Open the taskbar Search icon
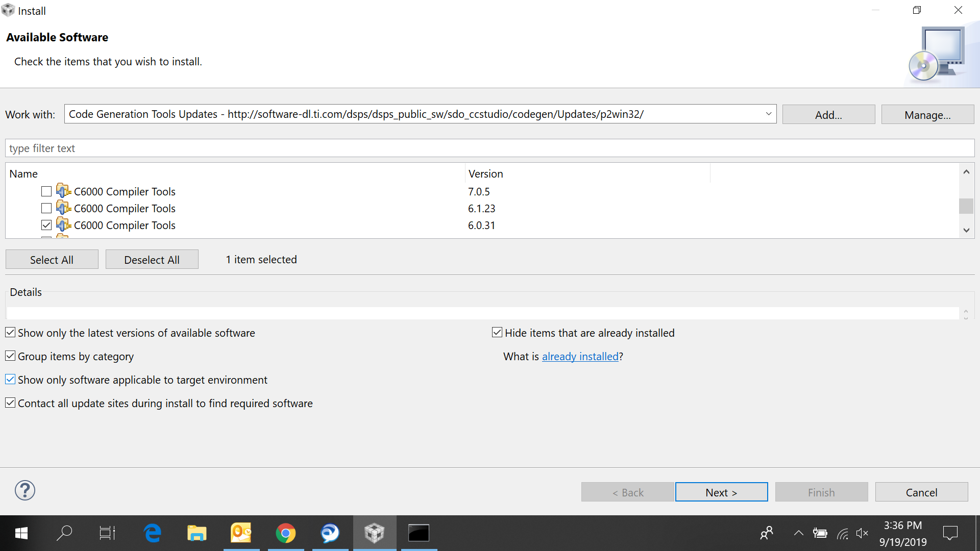 (x=64, y=534)
